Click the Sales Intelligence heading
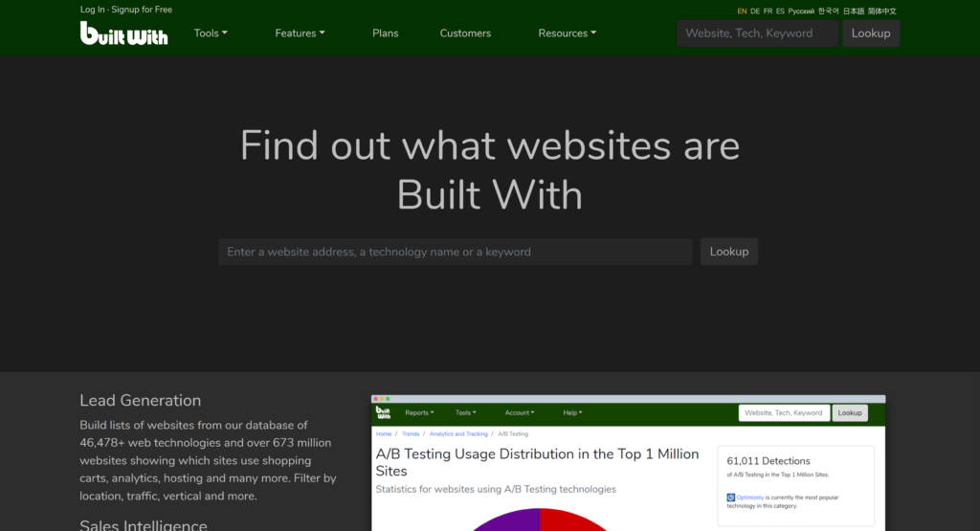Viewport: 980px width, 531px height. click(x=144, y=524)
